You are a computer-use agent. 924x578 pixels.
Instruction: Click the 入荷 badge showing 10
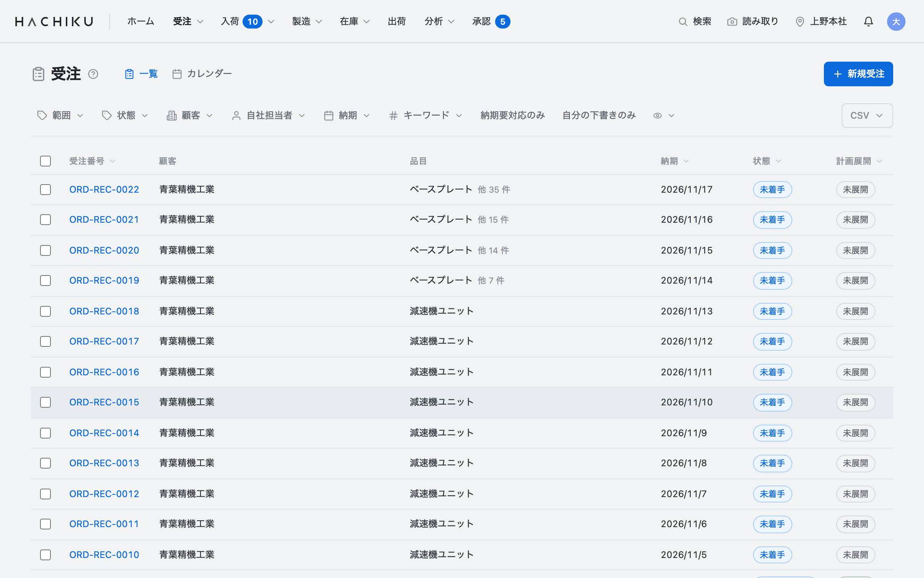click(253, 22)
